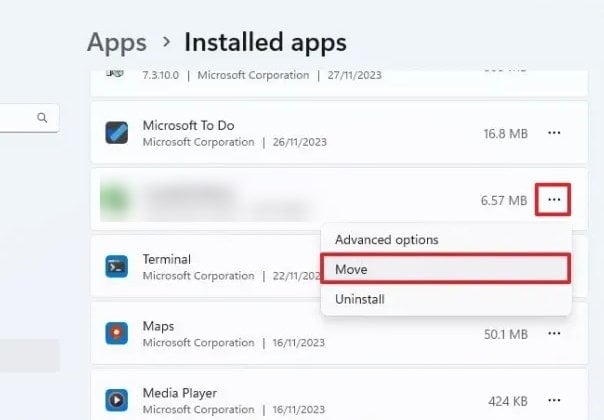Click the Maps app icon

[117, 333]
